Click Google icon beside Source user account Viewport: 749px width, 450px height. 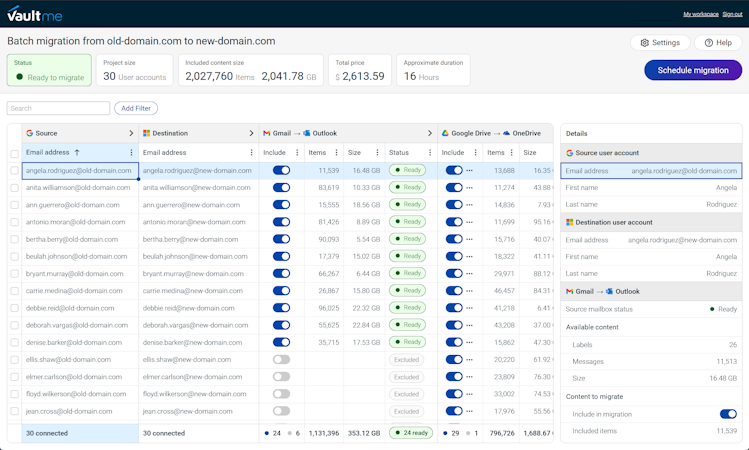569,153
